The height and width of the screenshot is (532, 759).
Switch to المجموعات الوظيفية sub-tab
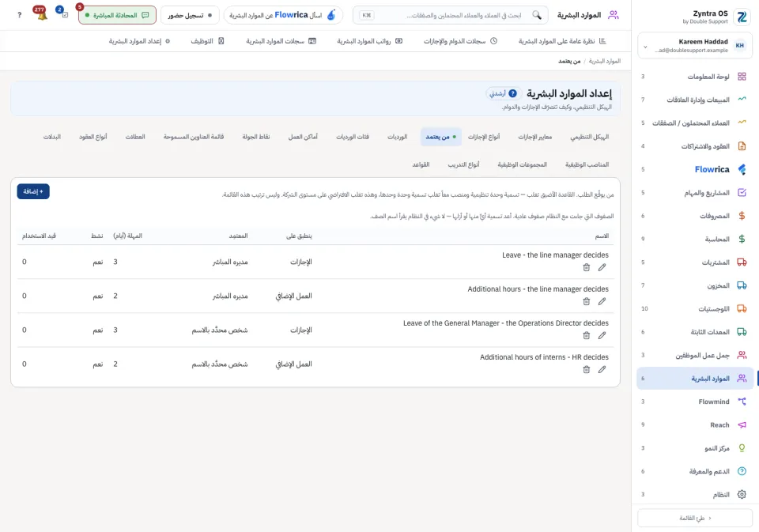tap(523, 164)
